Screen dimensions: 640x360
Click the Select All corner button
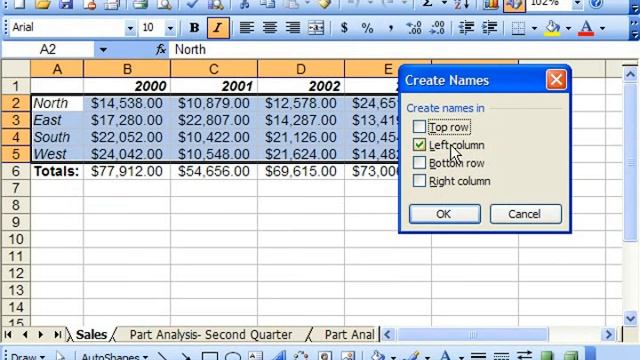pos(16,69)
